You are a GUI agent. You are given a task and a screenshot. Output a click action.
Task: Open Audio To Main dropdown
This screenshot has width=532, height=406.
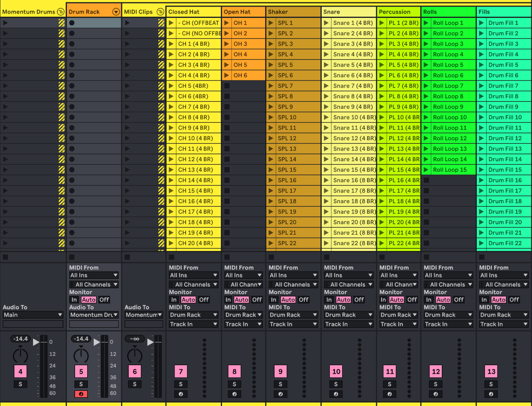click(33, 315)
